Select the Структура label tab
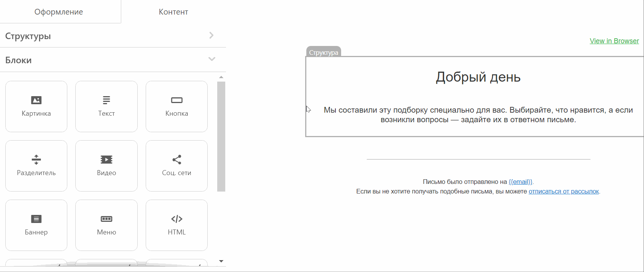 tap(324, 52)
